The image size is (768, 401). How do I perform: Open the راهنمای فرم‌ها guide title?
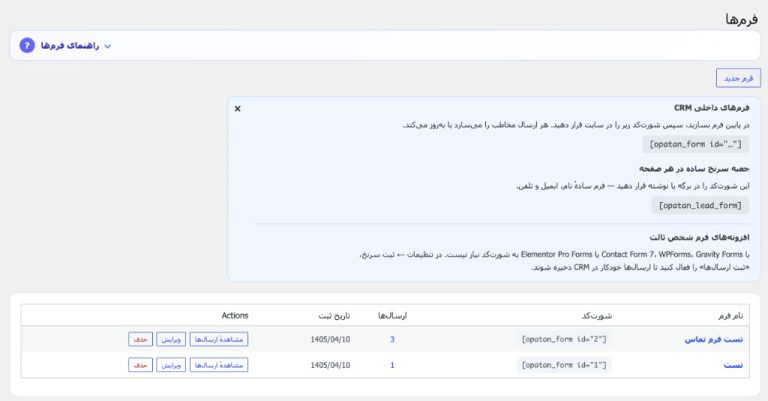point(70,46)
